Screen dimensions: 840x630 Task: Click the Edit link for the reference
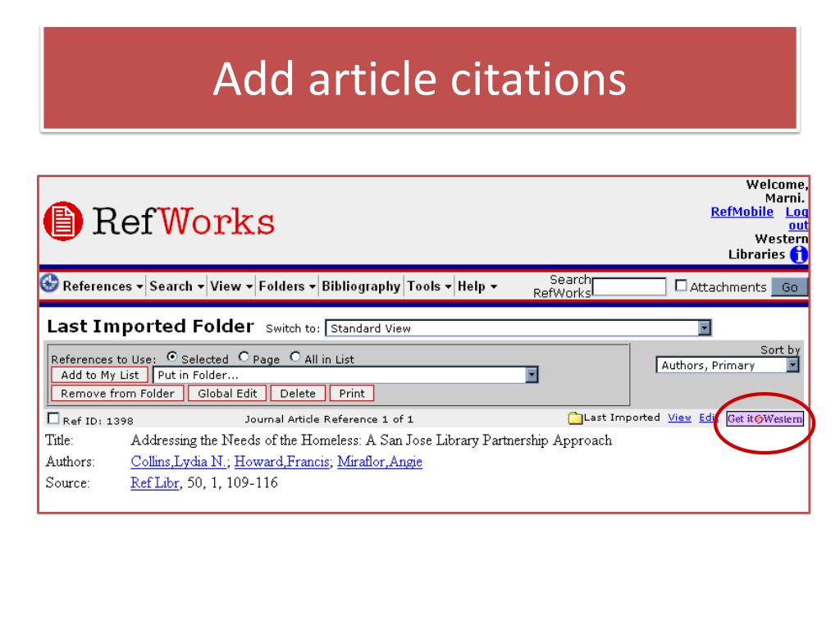click(x=708, y=418)
